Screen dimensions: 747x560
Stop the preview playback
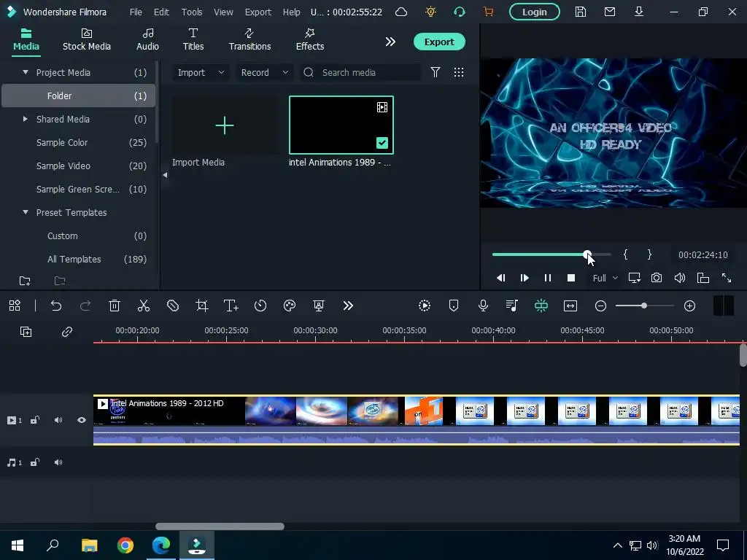(x=571, y=278)
